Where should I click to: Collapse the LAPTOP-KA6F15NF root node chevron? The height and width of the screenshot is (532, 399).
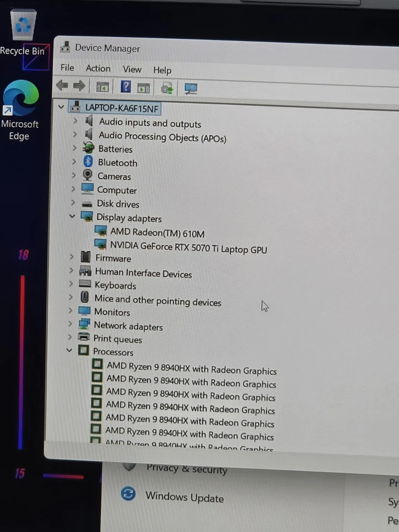coord(61,107)
